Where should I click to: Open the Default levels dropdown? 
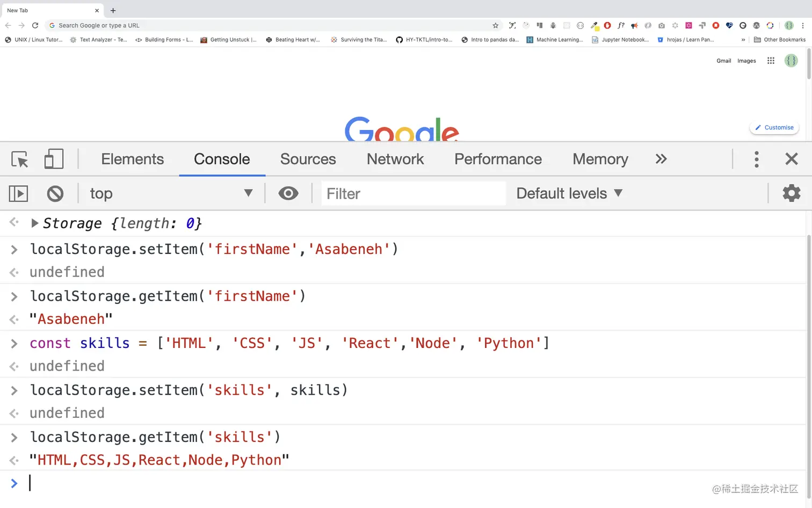tap(569, 193)
